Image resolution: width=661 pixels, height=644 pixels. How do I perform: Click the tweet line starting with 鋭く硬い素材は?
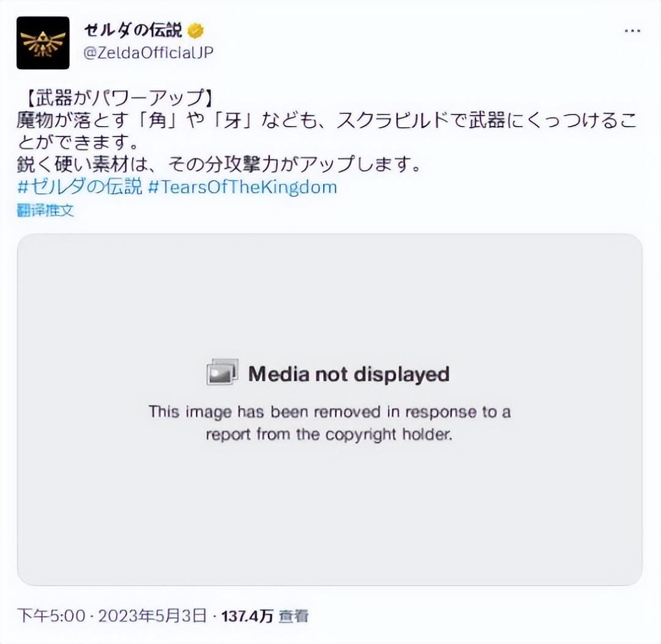tap(219, 164)
